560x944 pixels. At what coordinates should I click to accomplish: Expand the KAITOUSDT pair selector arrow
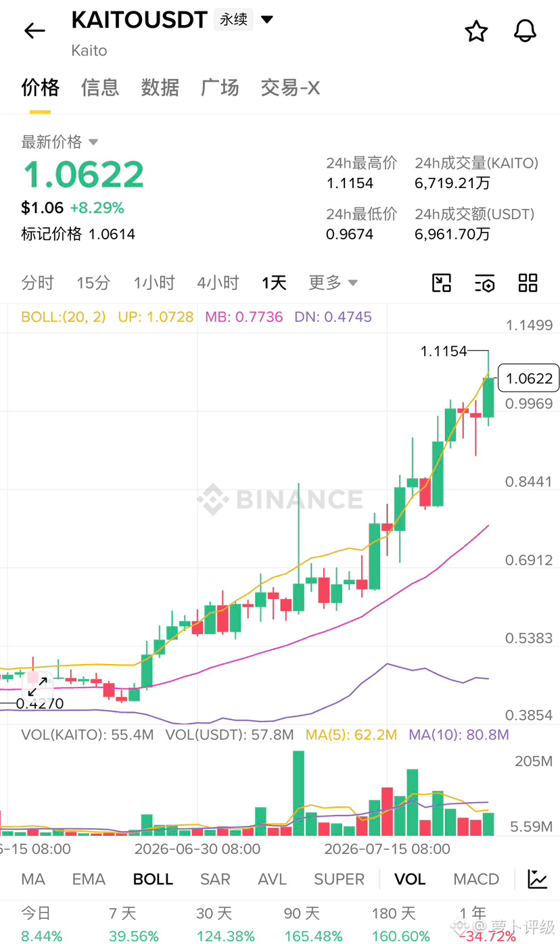tap(268, 20)
